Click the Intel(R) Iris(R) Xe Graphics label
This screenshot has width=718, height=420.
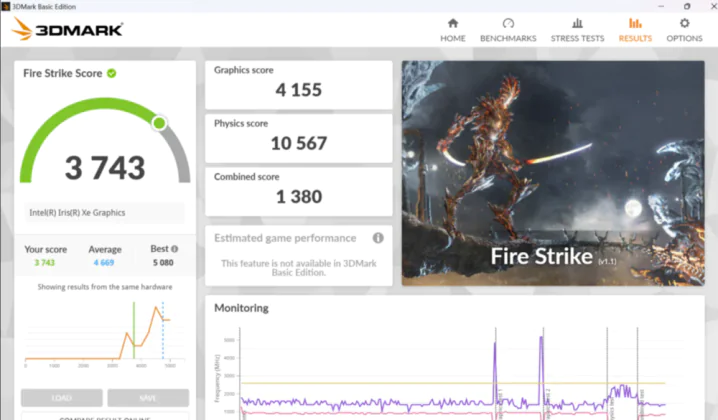[77, 213]
